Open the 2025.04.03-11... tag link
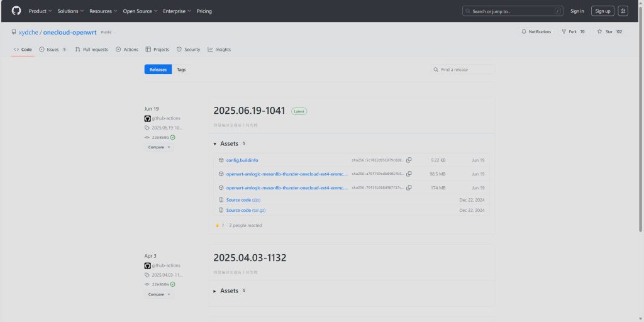Image resolution: width=644 pixels, height=322 pixels. pyautogui.click(x=167, y=275)
